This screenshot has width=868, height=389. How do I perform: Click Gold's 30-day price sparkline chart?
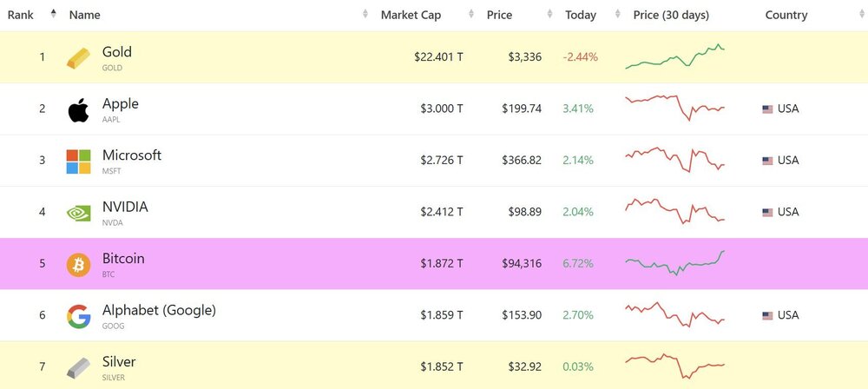674,56
